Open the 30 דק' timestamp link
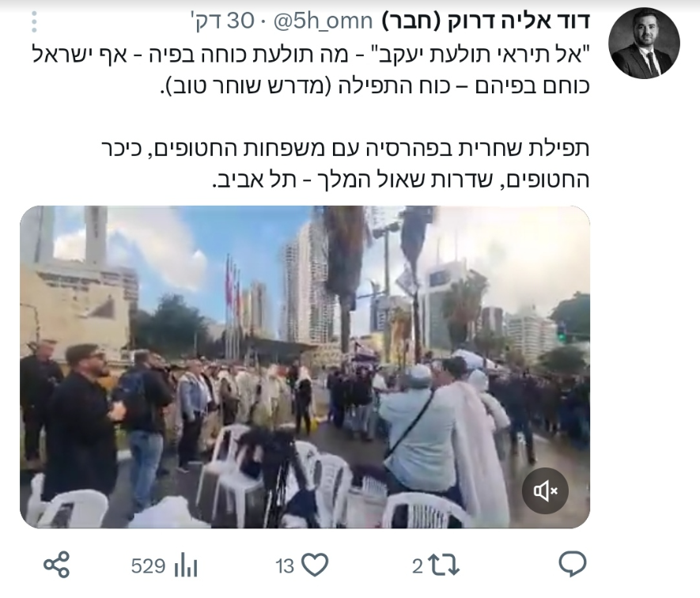 coord(222,21)
